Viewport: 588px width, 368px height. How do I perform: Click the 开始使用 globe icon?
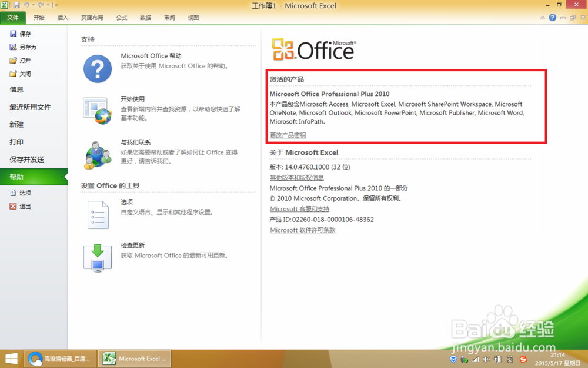98,111
